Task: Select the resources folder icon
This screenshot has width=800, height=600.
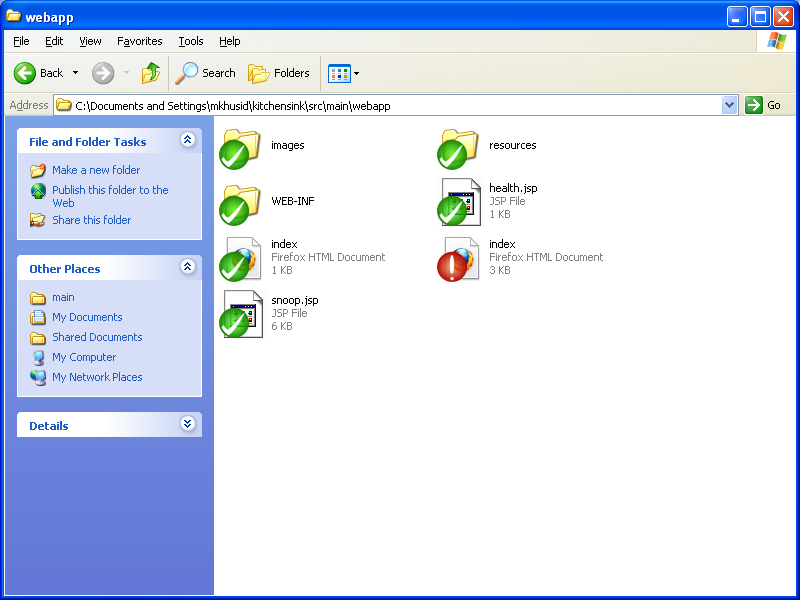Action: click(458, 146)
